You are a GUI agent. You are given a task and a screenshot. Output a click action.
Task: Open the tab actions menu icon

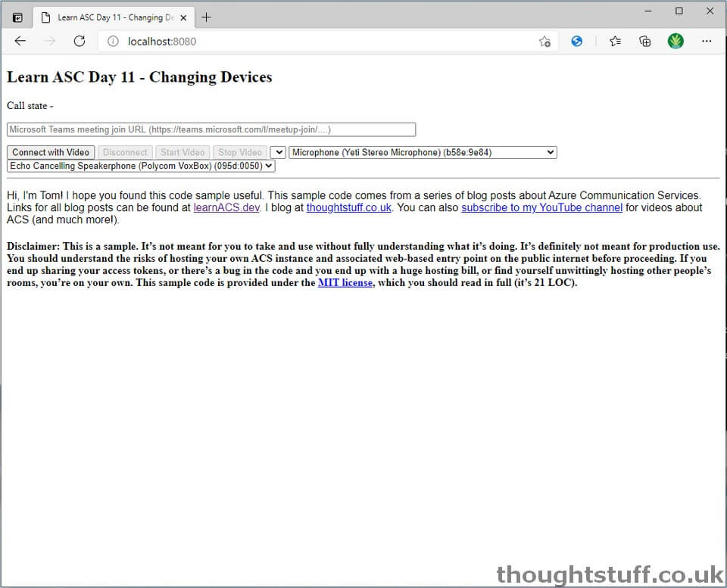(x=17, y=17)
